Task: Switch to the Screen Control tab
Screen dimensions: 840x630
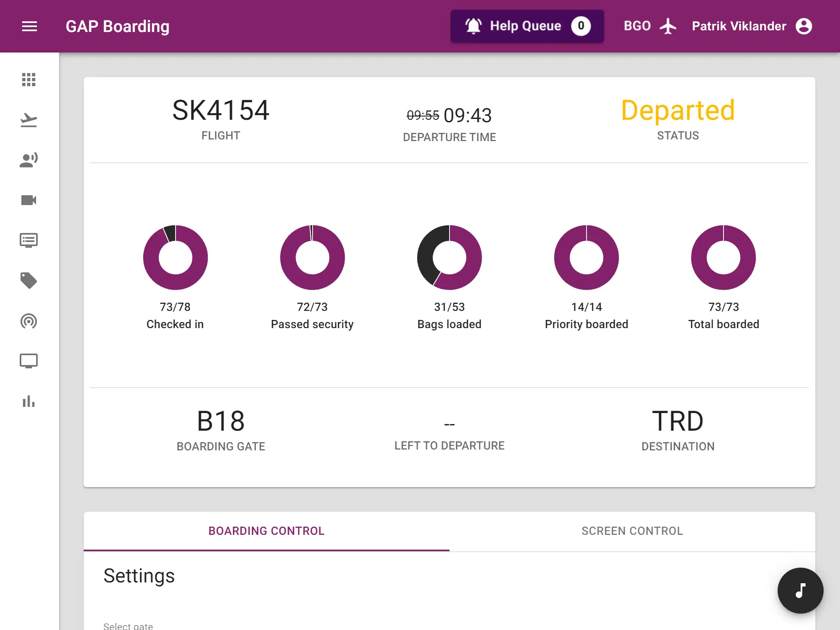Action: (632, 531)
